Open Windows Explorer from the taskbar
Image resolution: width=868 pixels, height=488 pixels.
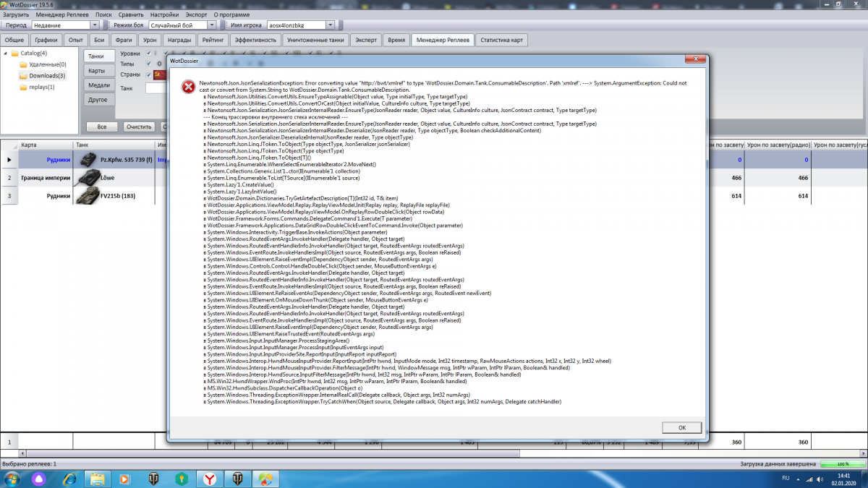pyautogui.click(x=98, y=479)
